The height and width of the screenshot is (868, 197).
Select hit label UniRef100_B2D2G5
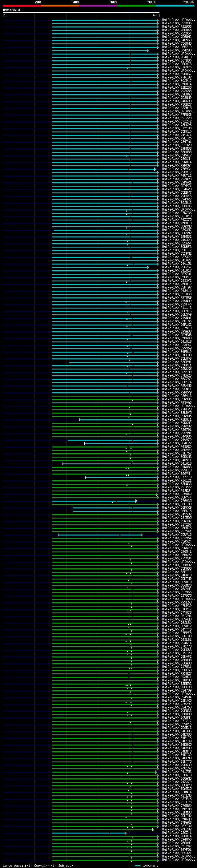(x=177, y=87)
